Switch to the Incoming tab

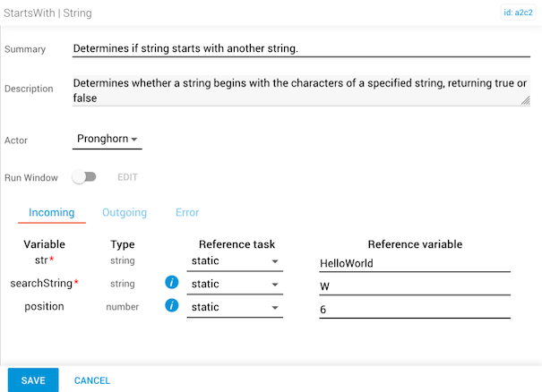pos(52,213)
